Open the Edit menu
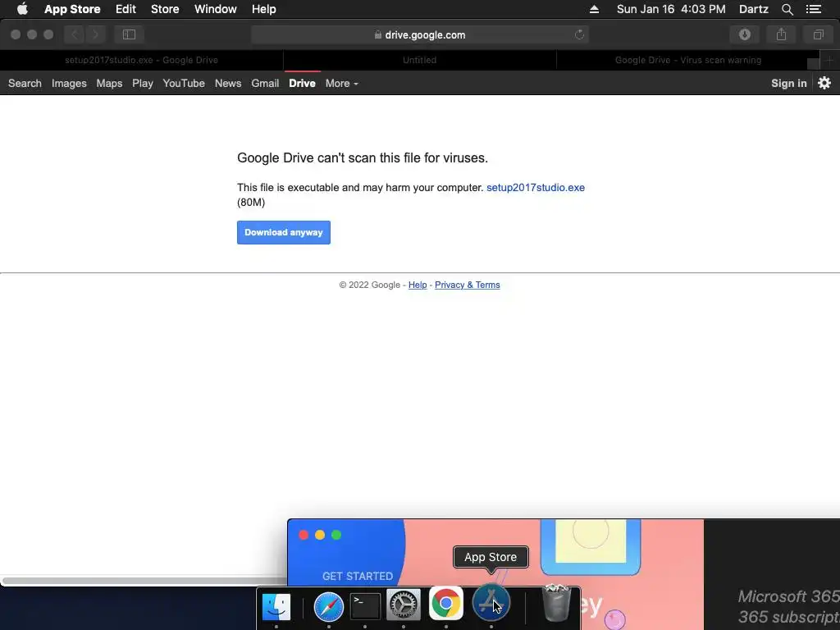This screenshot has width=840, height=630. (x=126, y=9)
